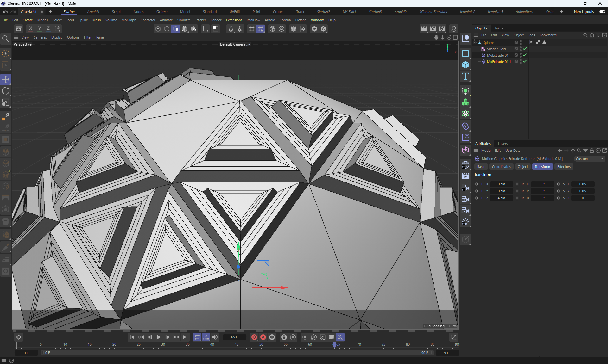Open render settings icon
608x364 pixels.
point(442,29)
